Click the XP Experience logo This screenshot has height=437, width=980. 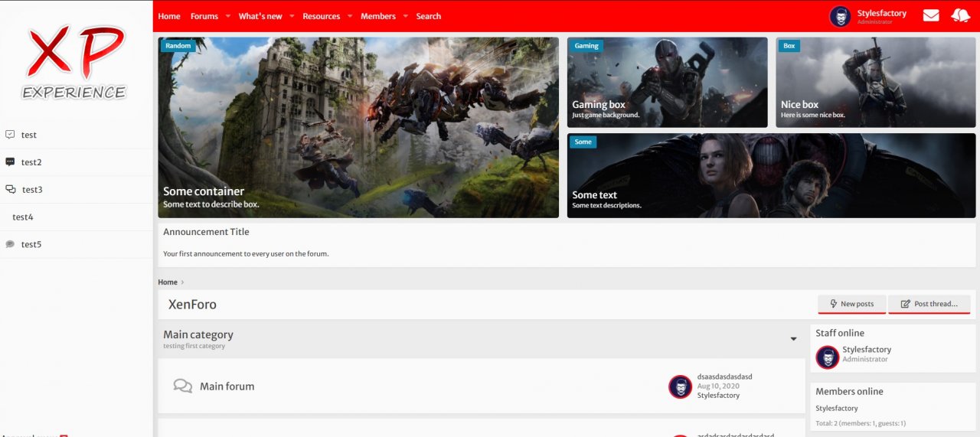point(75,63)
